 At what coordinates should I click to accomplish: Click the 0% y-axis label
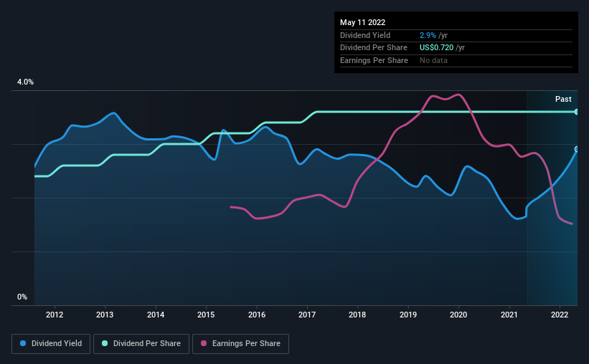click(22, 297)
